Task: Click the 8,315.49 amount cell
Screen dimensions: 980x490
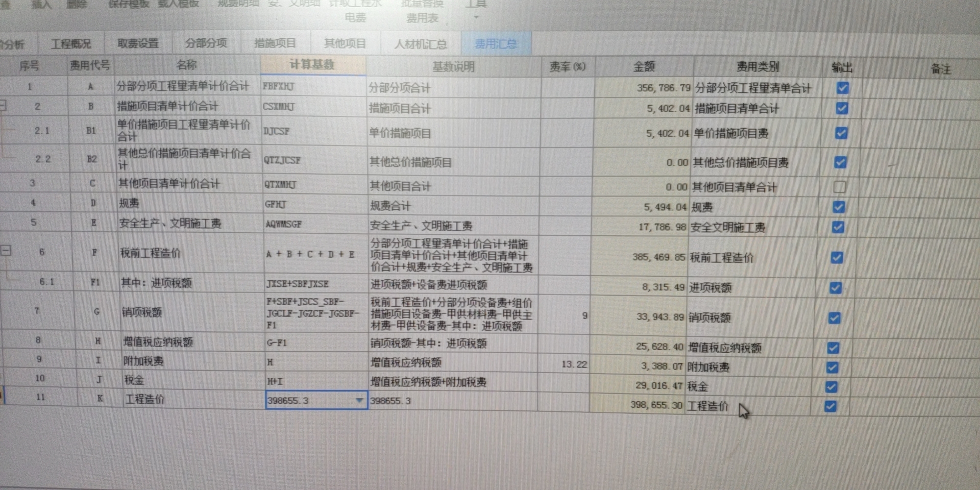Action: tap(639, 287)
